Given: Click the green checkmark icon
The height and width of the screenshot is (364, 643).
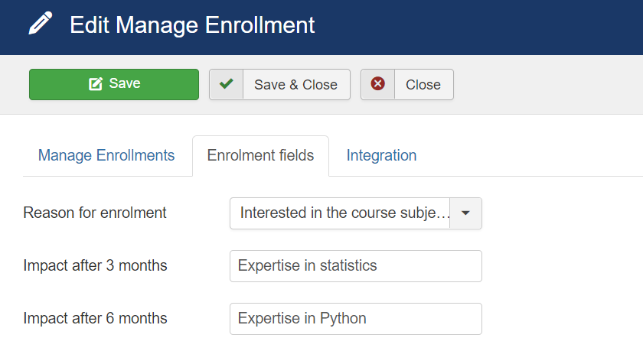Looking at the screenshot, I should (x=226, y=84).
